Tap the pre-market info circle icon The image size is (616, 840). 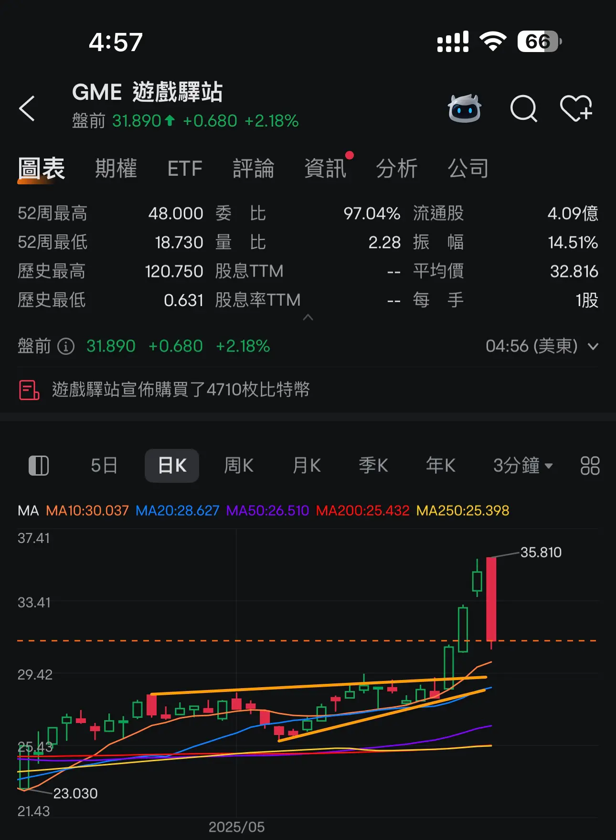pyautogui.click(x=66, y=346)
